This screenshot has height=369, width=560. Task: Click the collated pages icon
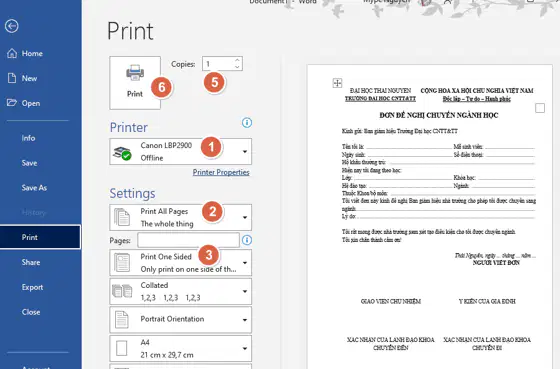coord(122,291)
